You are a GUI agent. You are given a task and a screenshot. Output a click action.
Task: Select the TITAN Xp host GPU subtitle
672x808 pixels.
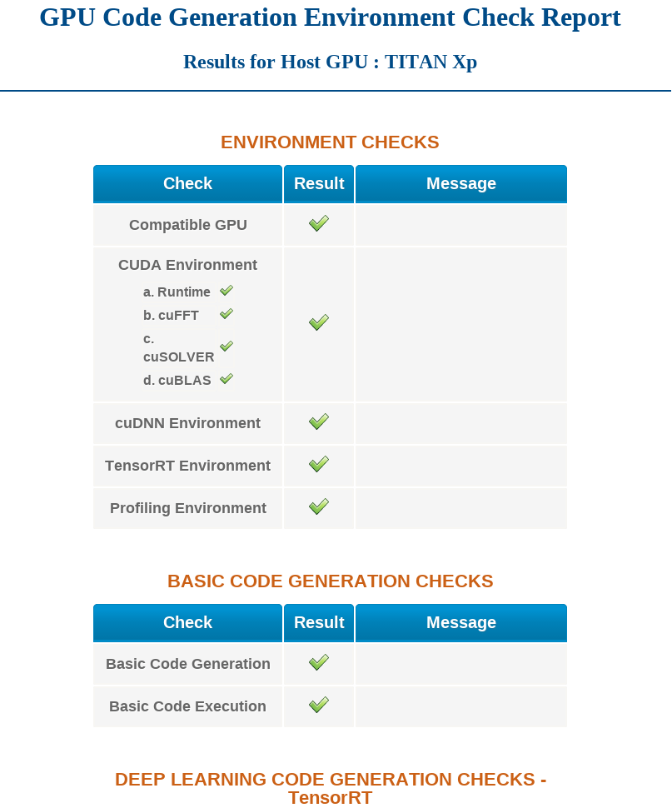coord(330,62)
